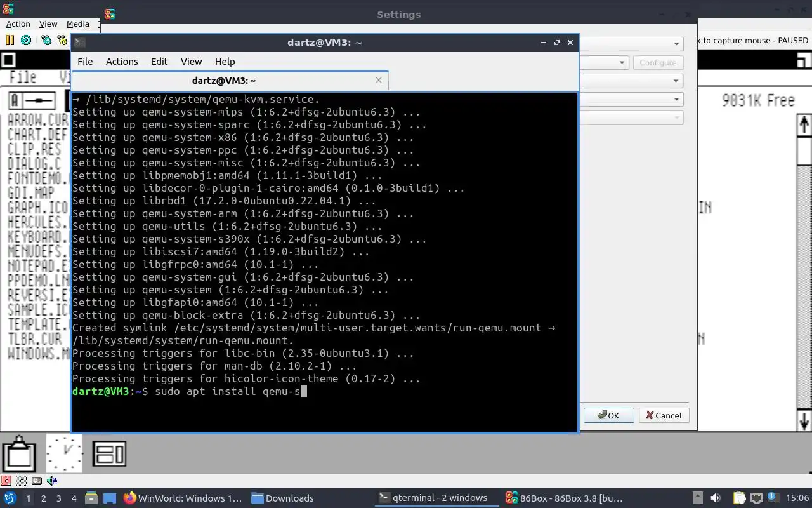Image resolution: width=812 pixels, height=508 pixels.
Task: Click the sound status bar icon in 86Box
Action: (52, 481)
